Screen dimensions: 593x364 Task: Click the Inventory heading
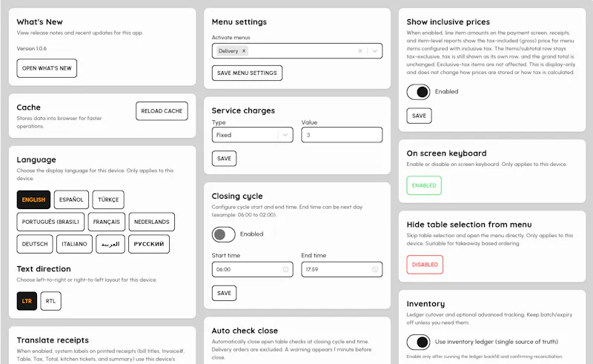[x=425, y=304]
